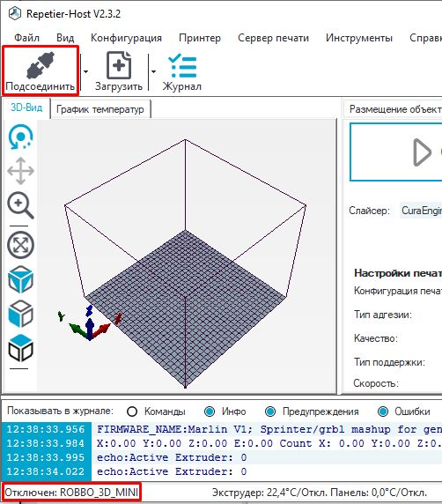This screenshot has height=504, width=442.
Task: Select the front-face cube view icon
Action: coord(20,314)
